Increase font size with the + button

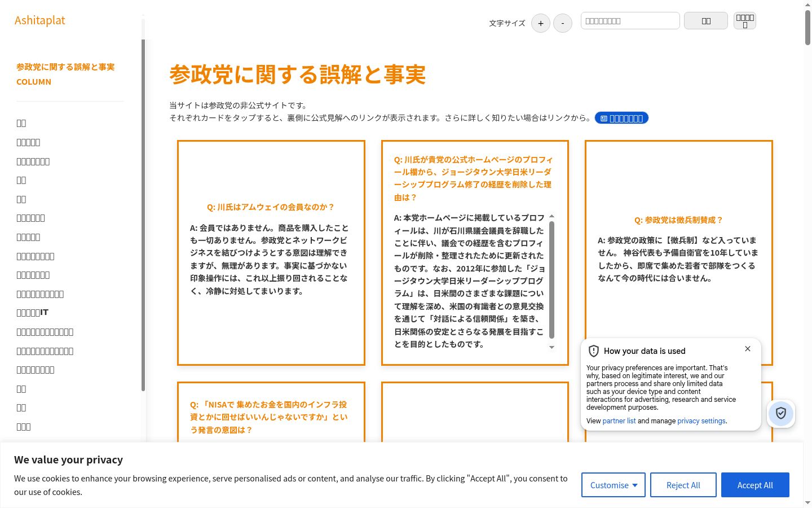(x=541, y=23)
